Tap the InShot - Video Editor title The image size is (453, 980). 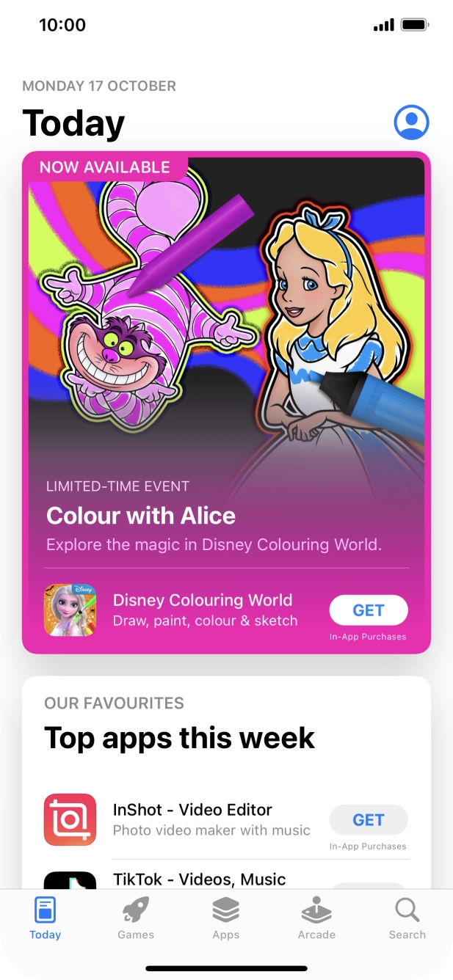[192, 810]
